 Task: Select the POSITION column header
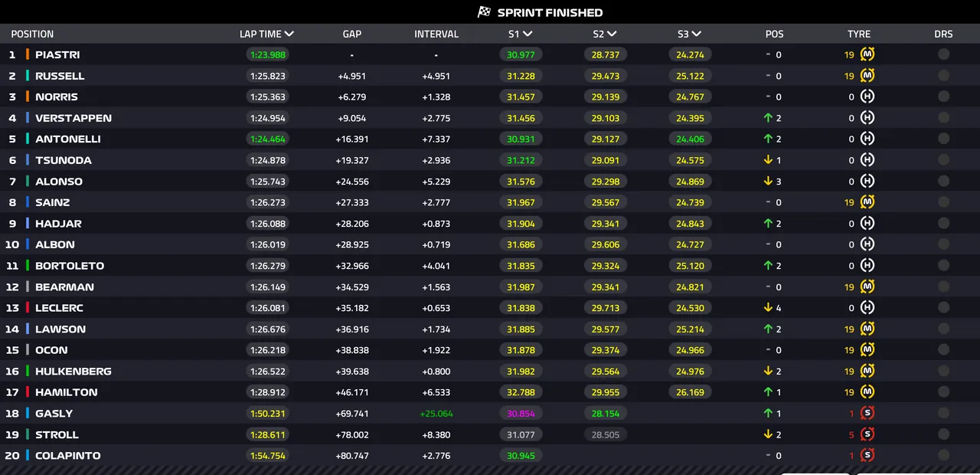point(32,34)
